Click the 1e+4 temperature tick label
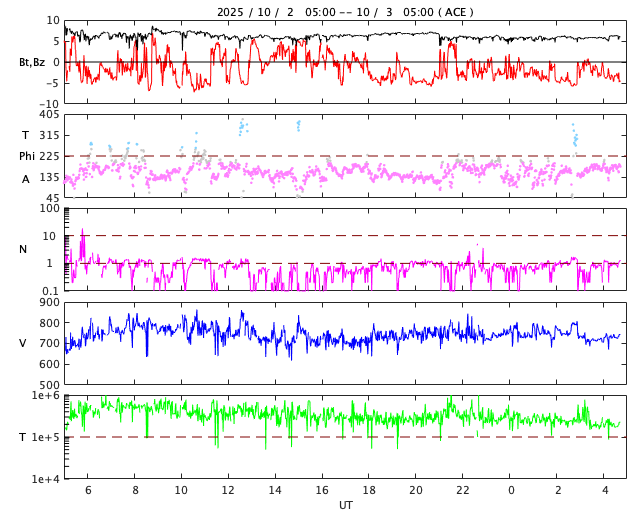Image resolution: width=640 pixels, height=512 pixels. pyautogui.click(x=46, y=478)
